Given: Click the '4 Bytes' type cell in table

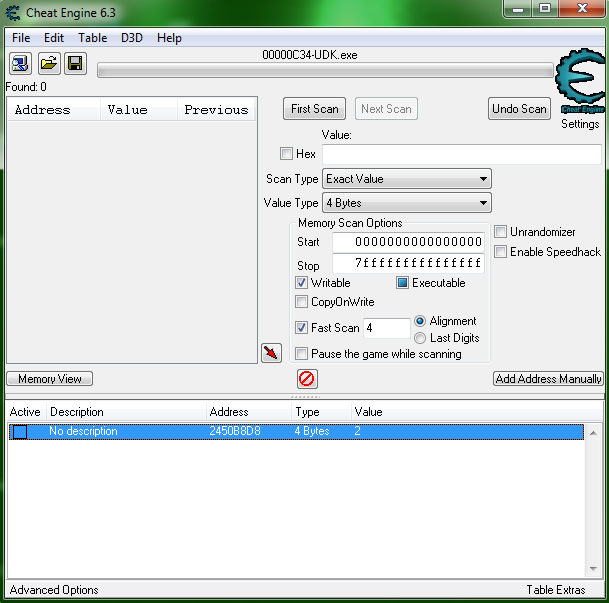Looking at the screenshot, I should (312, 431).
